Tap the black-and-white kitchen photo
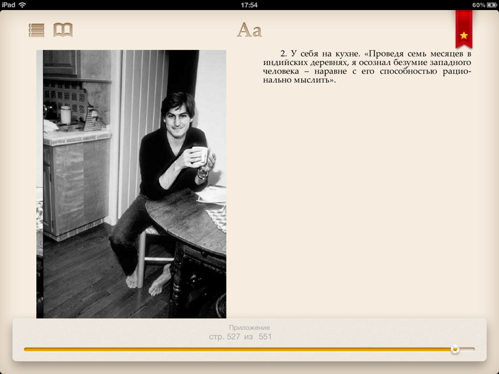499x374 pixels. (131, 184)
